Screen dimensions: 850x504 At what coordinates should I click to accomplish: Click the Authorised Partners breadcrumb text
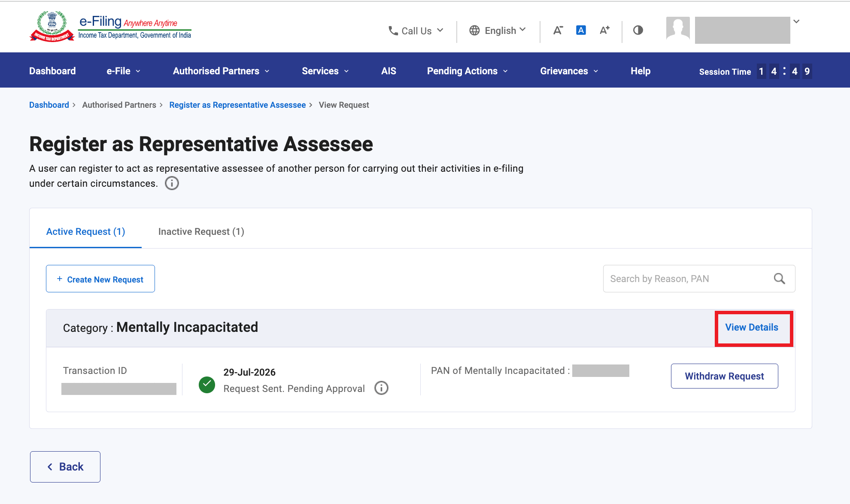tap(119, 105)
